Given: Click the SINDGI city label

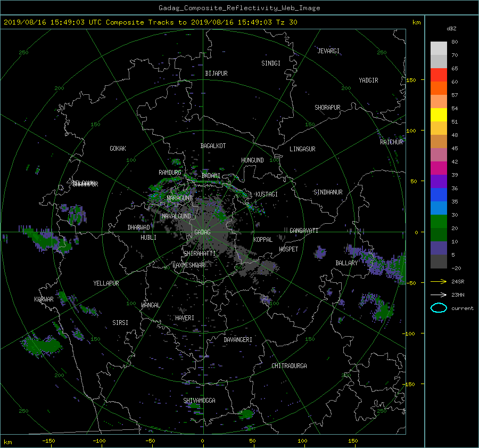Looking at the screenshot, I should tap(271, 63).
